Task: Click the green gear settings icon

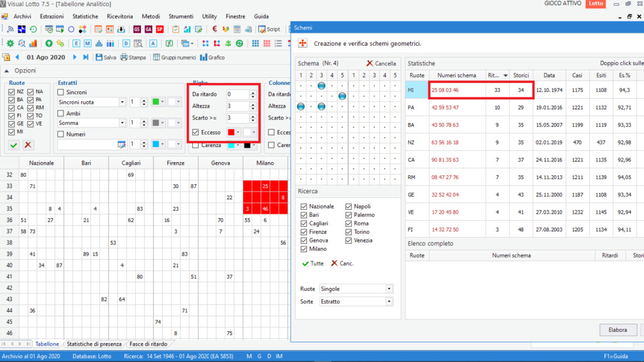Action: point(10,43)
